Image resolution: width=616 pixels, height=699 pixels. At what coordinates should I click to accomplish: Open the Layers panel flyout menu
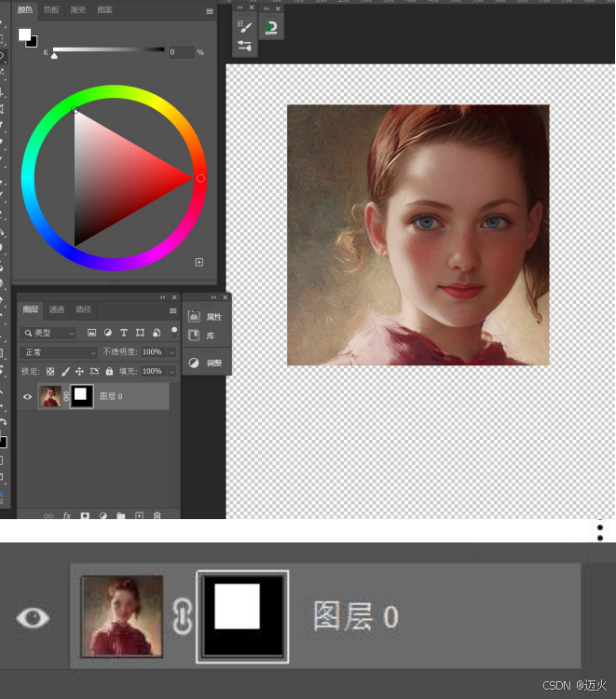pyautogui.click(x=173, y=310)
